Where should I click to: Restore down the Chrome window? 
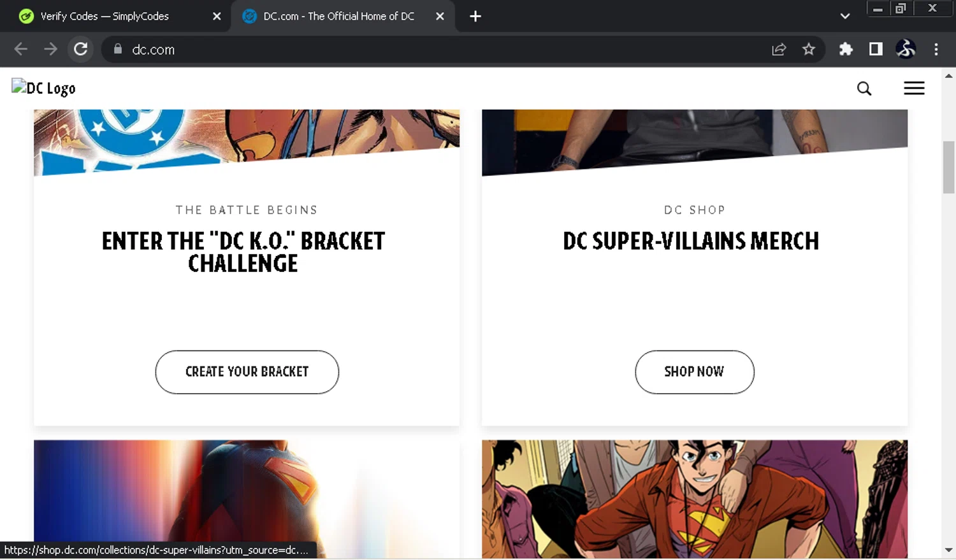click(x=901, y=8)
